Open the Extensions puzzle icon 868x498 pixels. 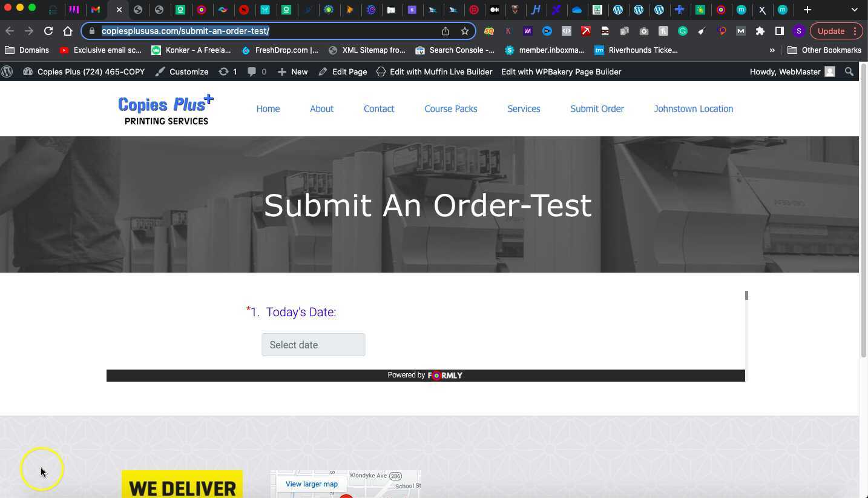click(760, 31)
